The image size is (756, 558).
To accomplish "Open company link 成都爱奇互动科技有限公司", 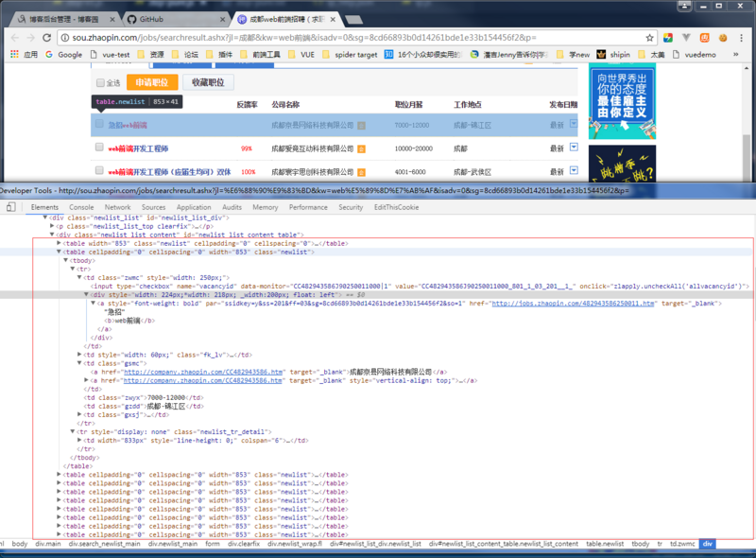I will pos(312,148).
